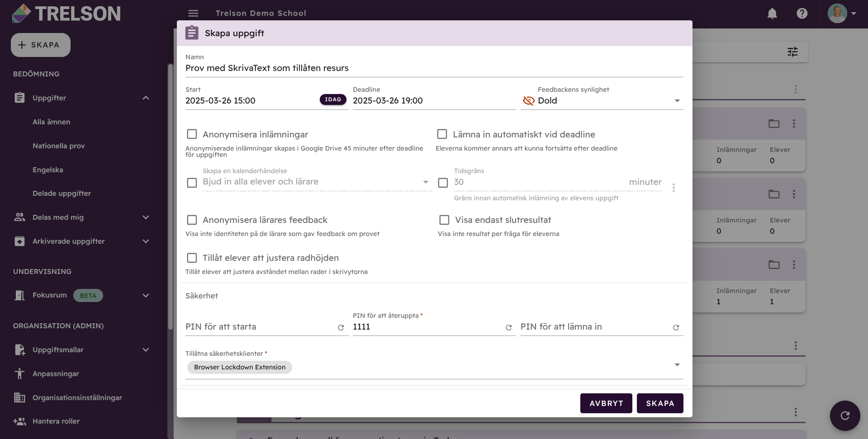Enable the Tidsgräns checkbox
The width and height of the screenshot is (868, 439).
click(x=443, y=183)
